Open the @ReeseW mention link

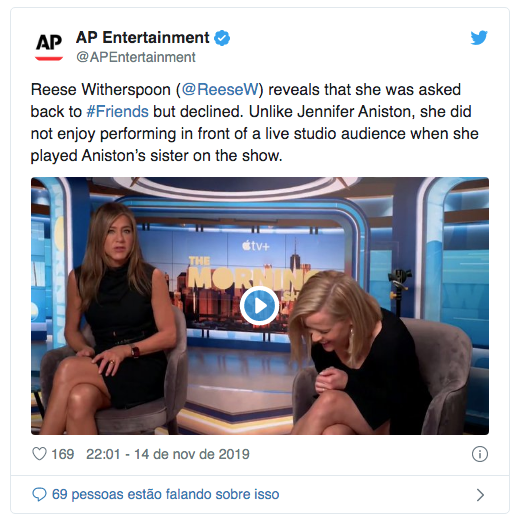point(220,90)
